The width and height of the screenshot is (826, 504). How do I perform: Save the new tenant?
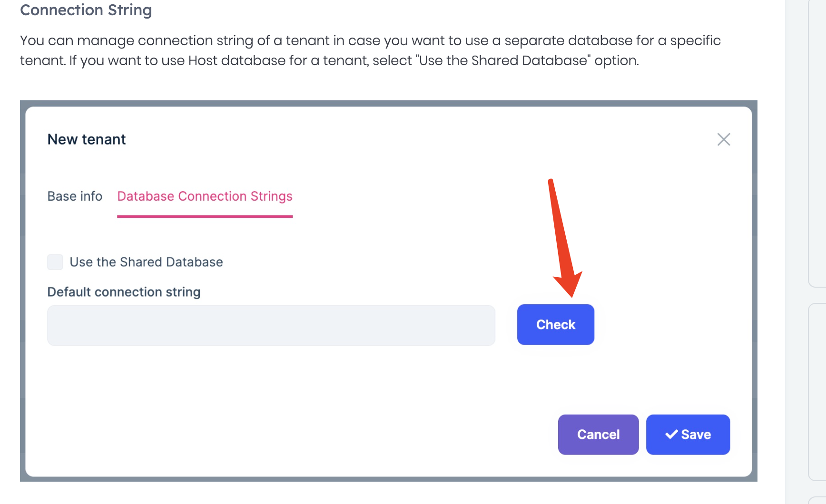click(688, 435)
